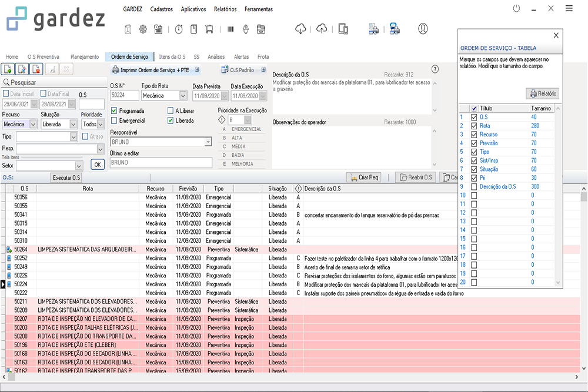This screenshot has height=392, width=588.
Task: Open the clock calendar schedule icon
Action: (x=158, y=29)
